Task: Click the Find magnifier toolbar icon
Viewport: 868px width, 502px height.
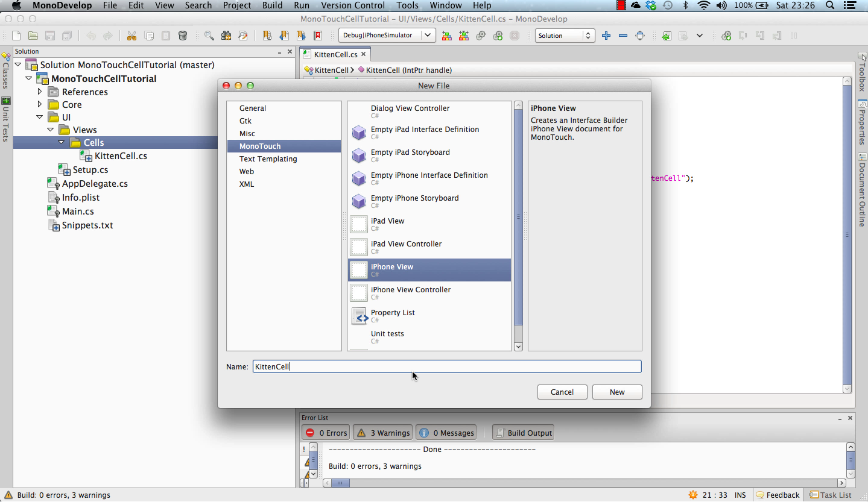Action: point(209,36)
